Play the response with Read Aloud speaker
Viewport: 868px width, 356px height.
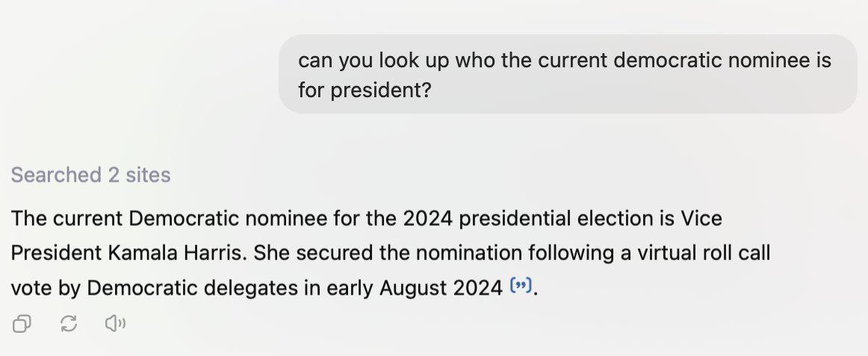click(115, 324)
